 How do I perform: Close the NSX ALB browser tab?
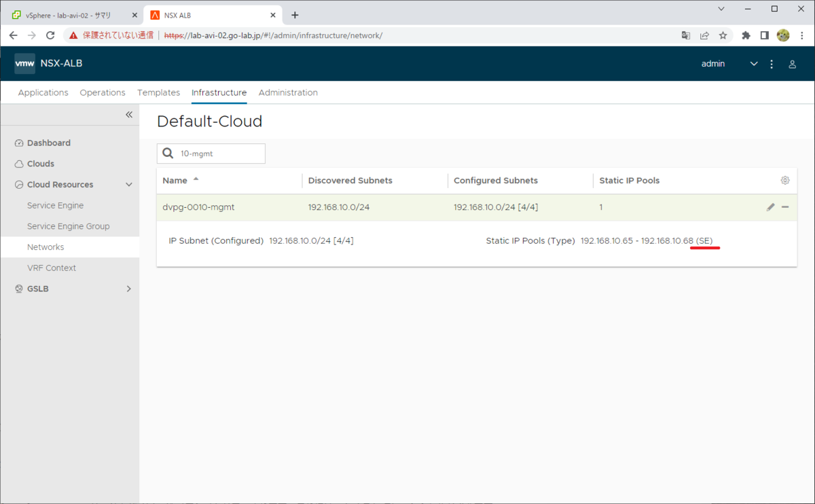tap(272, 15)
